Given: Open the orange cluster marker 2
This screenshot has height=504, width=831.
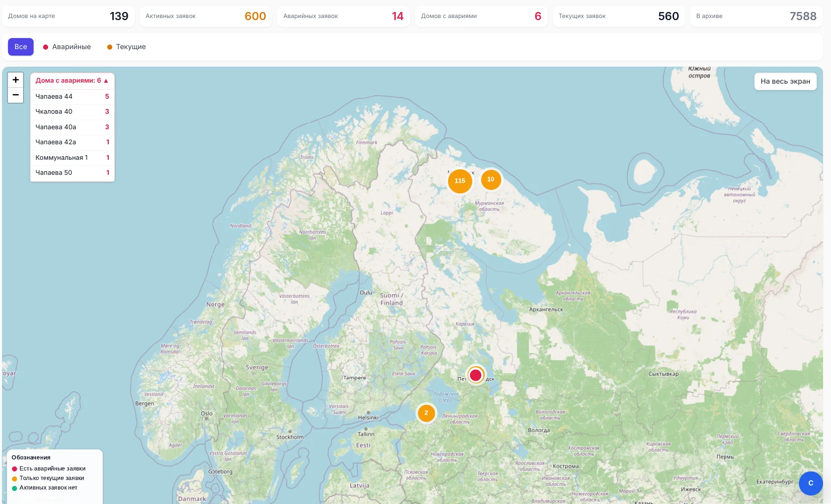Looking at the screenshot, I should tap(427, 413).
